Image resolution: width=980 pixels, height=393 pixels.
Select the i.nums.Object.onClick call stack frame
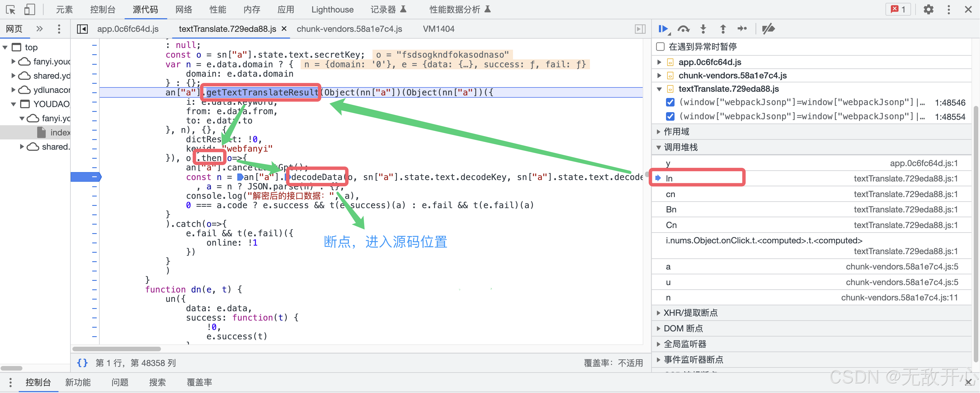click(812, 246)
